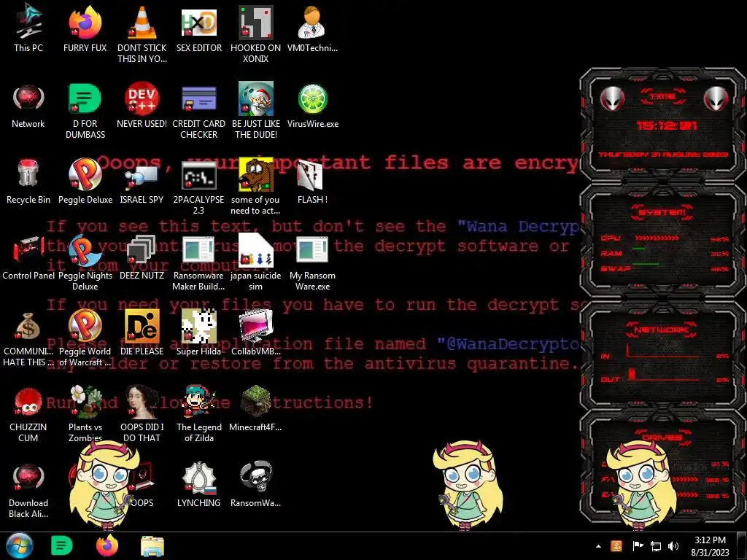747x560 pixels.
Task: Click the money bag COMMUNI... icon
Action: (28, 325)
